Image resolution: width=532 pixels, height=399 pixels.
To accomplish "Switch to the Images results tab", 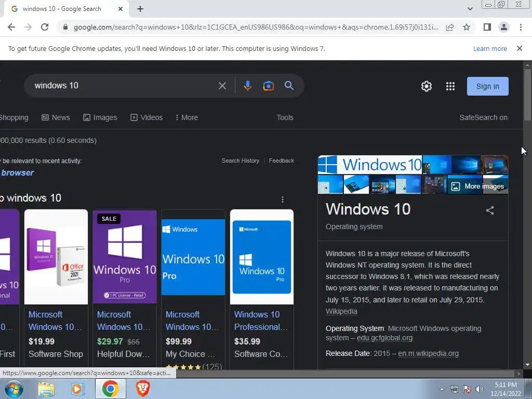I will (100, 117).
